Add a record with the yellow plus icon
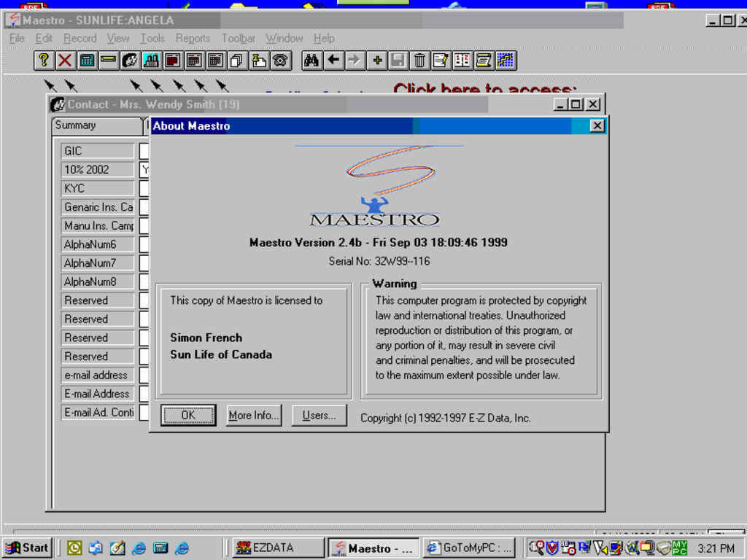The width and height of the screenshot is (747, 560). click(x=377, y=61)
